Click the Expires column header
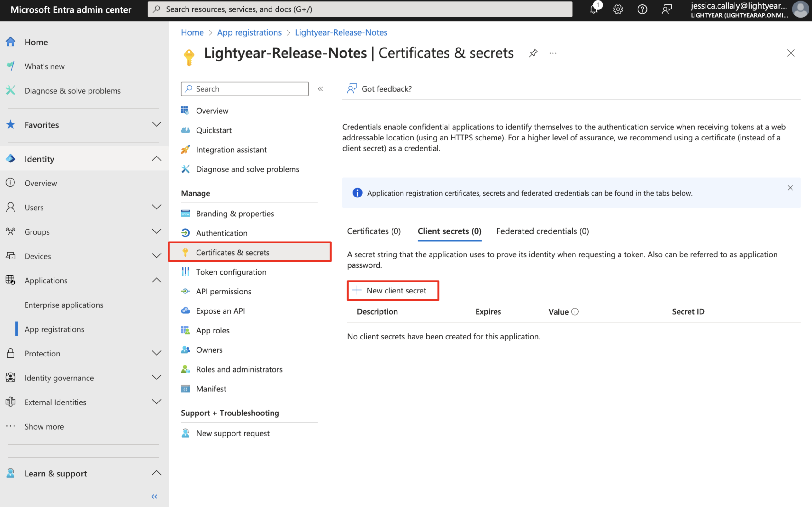812x507 pixels. coord(488,311)
